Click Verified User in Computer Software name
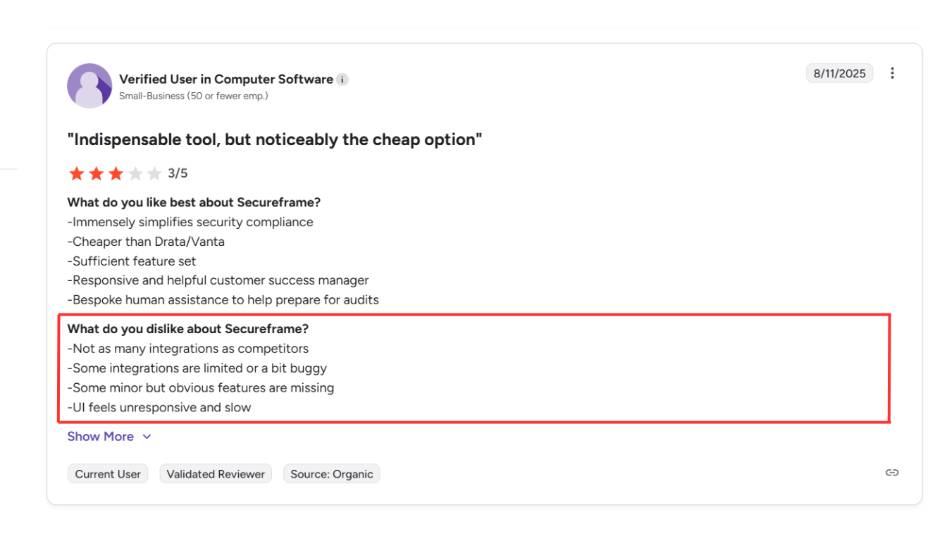Image resolution: width=947 pixels, height=560 pixels. coord(227,79)
